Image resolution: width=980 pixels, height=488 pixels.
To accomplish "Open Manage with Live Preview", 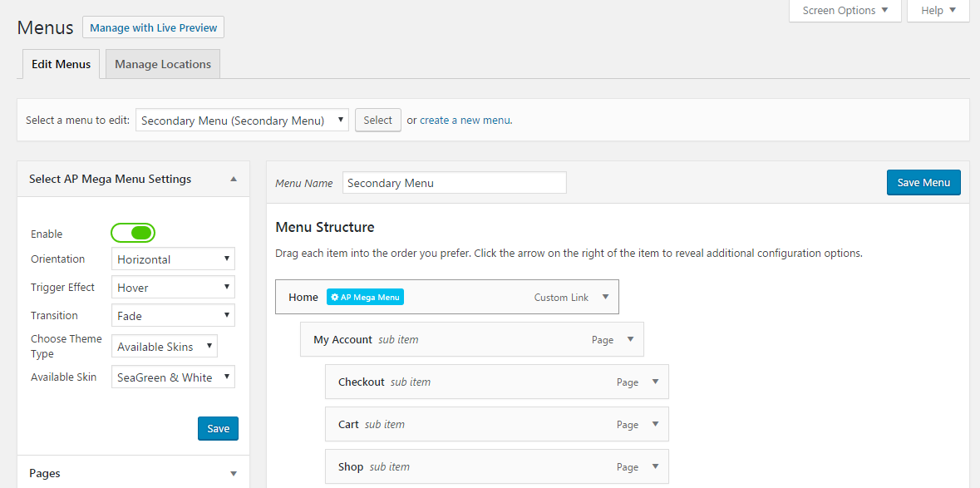I will [153, 27].
